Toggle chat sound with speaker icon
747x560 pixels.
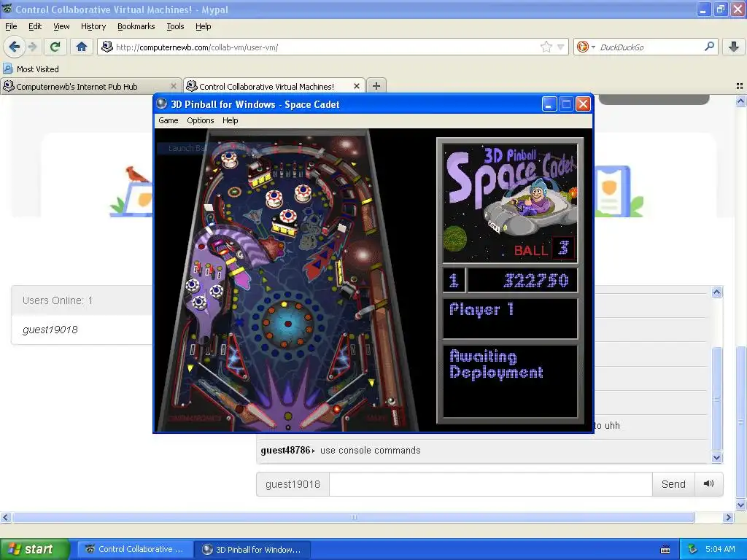(x=709, y=484)
